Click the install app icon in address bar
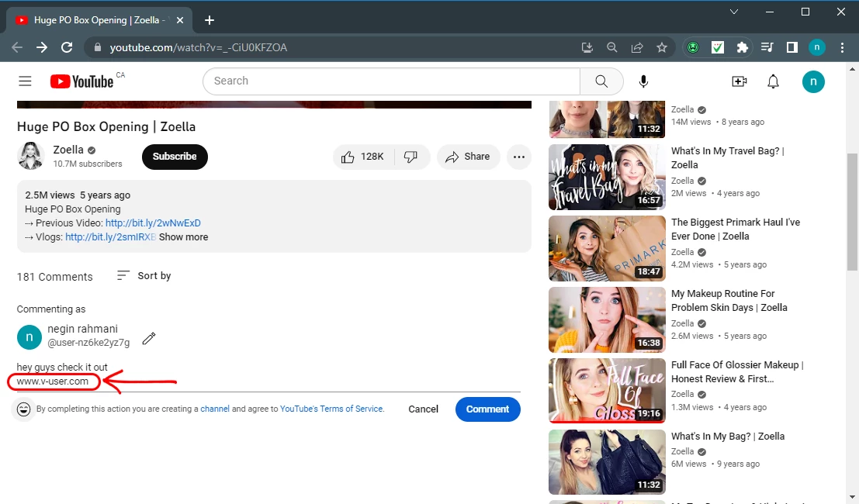 [x=587, y=47]
